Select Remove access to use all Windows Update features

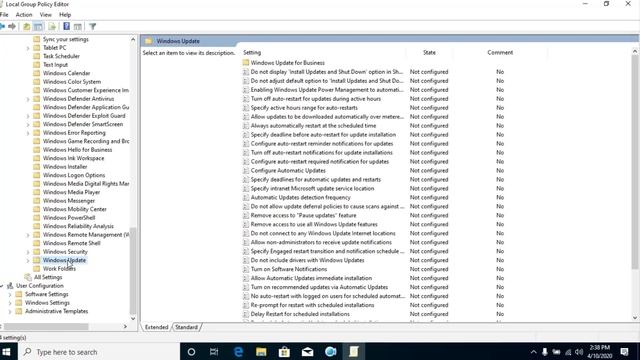(314, 224)
